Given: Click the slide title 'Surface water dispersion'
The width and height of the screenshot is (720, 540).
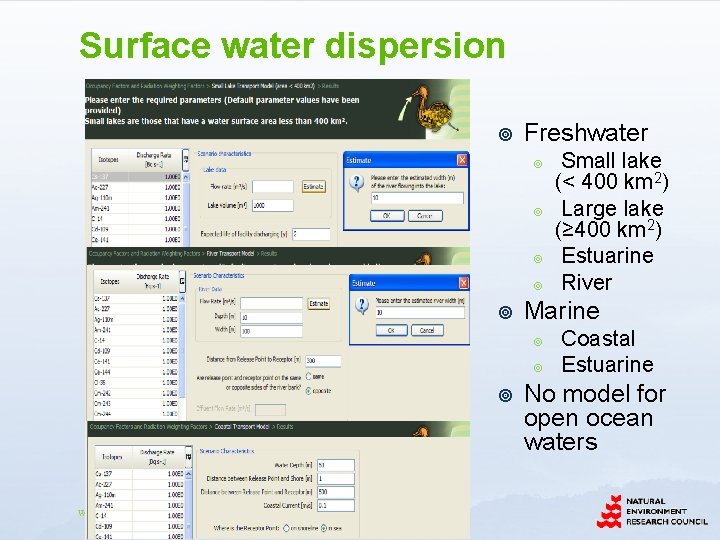Looking at the screenshot, I should tap(292, 45).
